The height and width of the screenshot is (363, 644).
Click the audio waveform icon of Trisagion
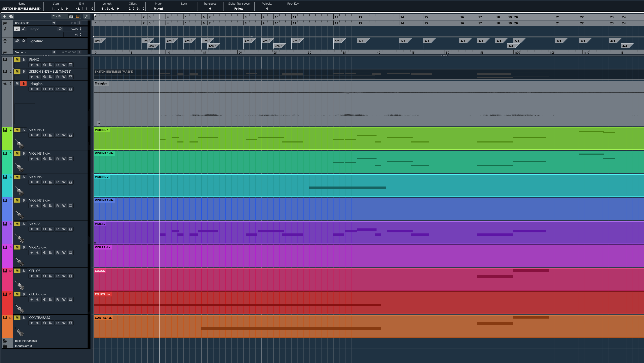point(5,84)
